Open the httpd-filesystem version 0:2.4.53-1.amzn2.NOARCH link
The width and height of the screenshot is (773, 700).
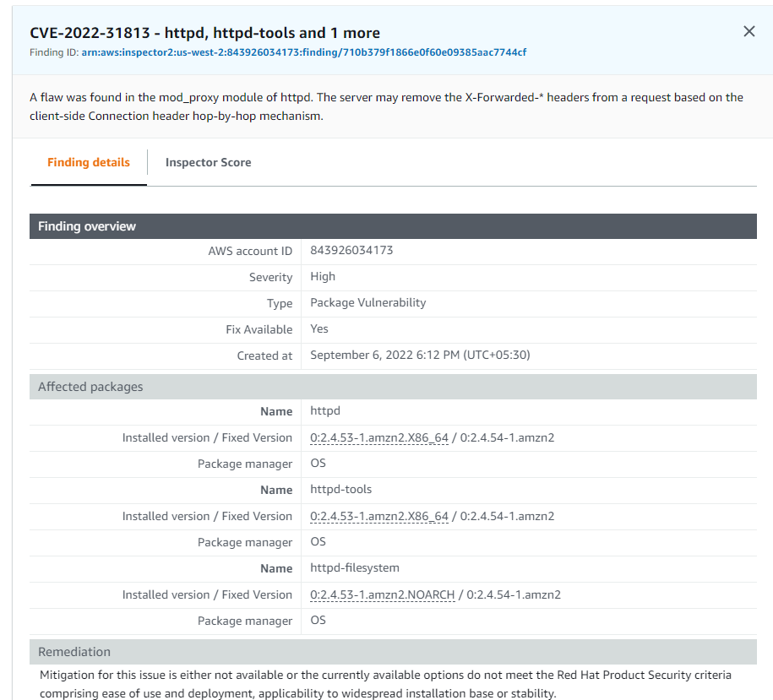point(384,594)
